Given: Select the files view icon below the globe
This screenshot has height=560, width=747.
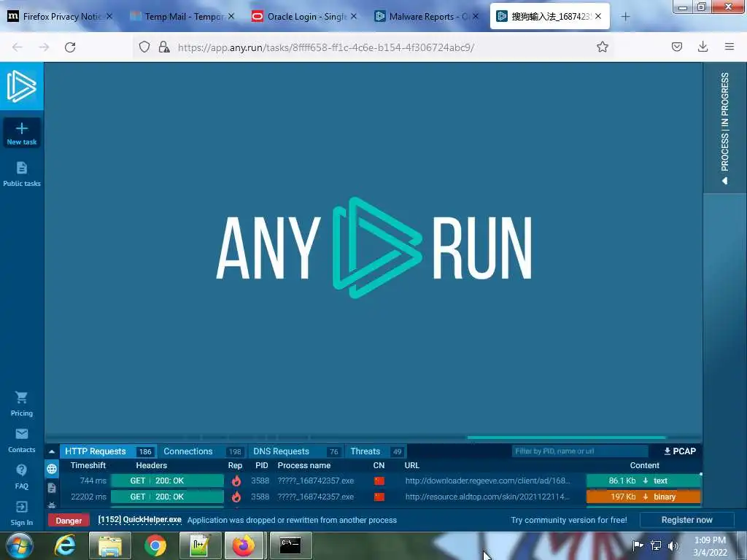Looking at the screenshot, I should pos(52,488).
